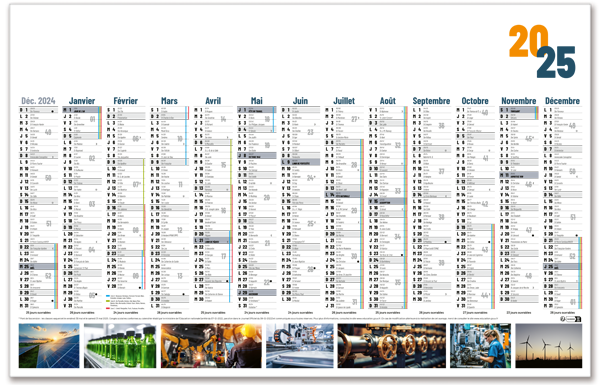
Task: Click the black and white Imprim'Vert-style label badge
Action: click(x=574, y=319)
